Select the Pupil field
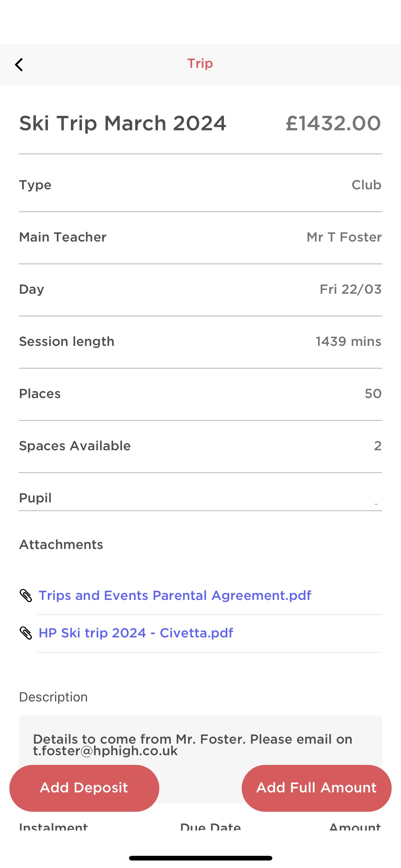The width and height of the screenshot is (401, 868). (200, 498)
